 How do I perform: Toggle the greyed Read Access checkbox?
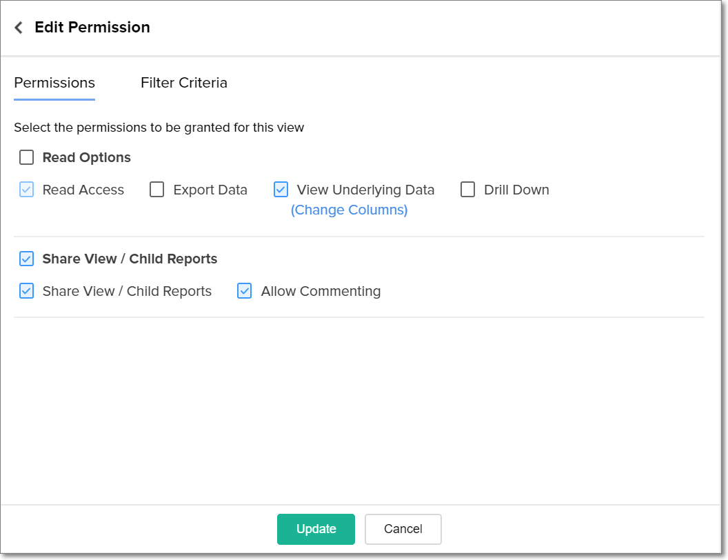[26, 190]
